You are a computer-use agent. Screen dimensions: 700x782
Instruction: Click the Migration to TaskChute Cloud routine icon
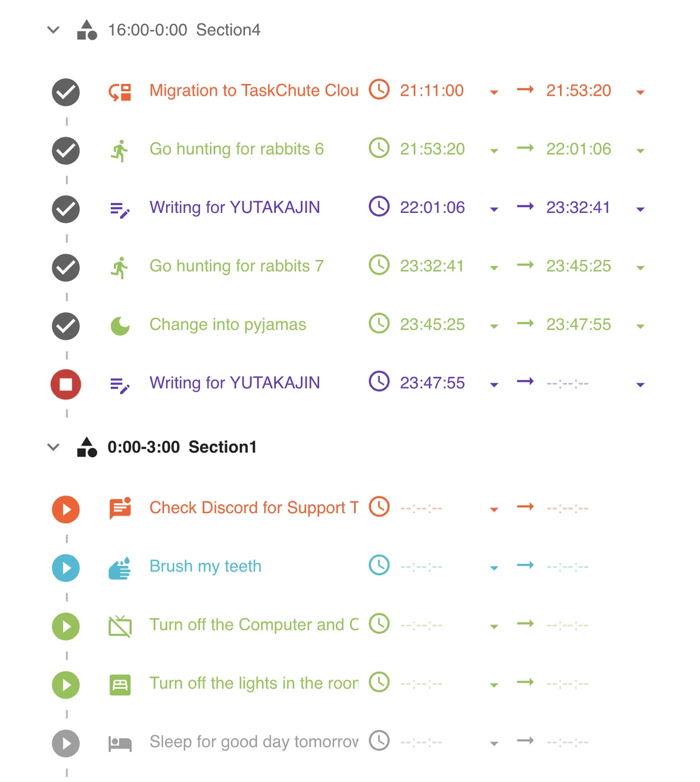(120, 92)
